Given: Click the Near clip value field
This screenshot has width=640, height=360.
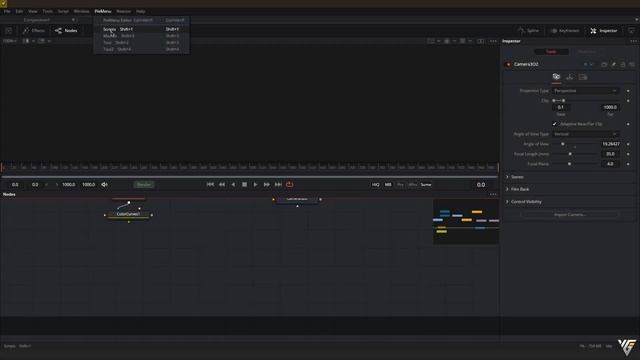Looking at the screenshot, I should pyautogui.click(x=561, y=107).
